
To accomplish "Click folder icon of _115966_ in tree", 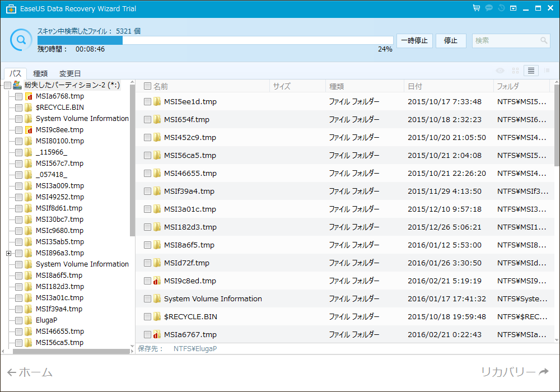I will click(29, 152).
